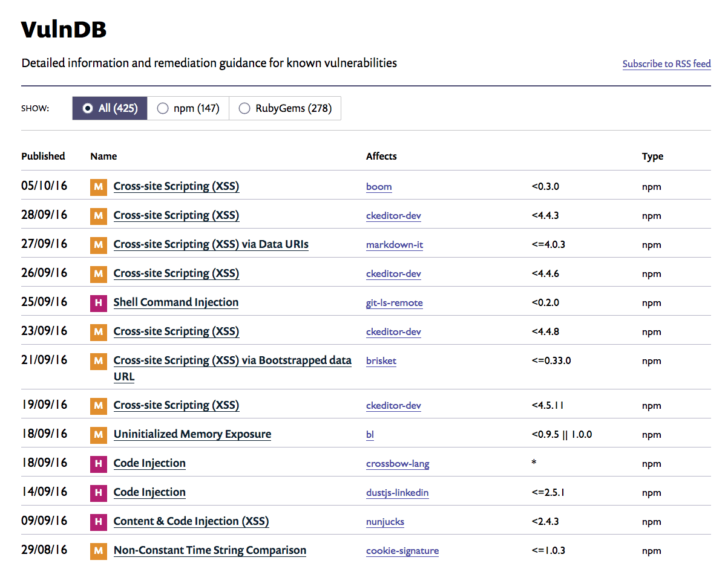The image size is (728, 563).
Task: Open ckeditor-dev link in the <4.4.8 row
Action: coord(393,332)
